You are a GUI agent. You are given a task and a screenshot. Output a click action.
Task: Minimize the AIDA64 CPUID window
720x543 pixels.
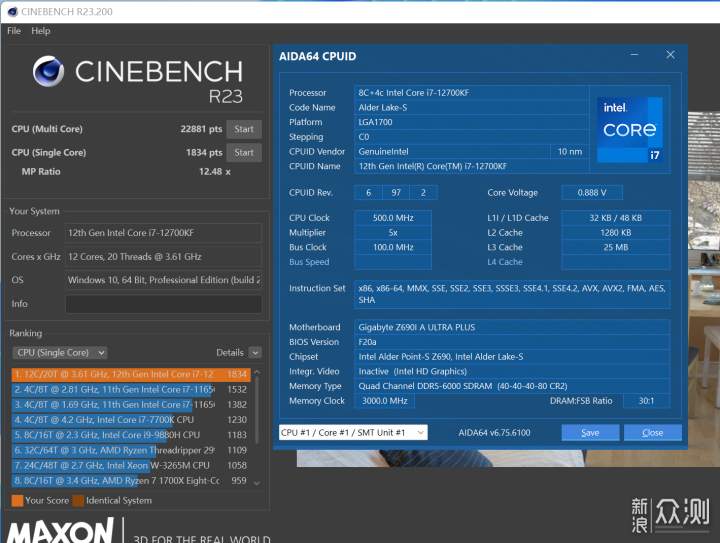635,55
